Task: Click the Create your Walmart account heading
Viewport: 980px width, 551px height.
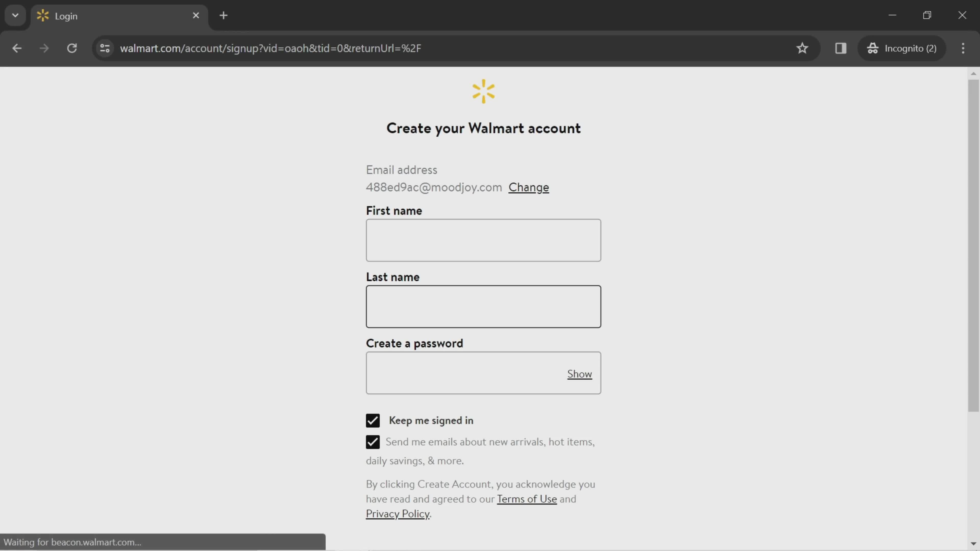Action: [484, 128]
